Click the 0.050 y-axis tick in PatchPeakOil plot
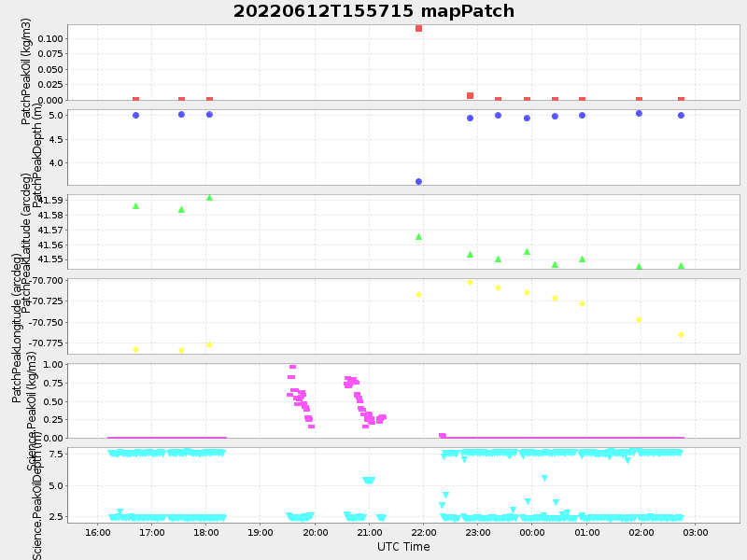Viewport: 747px width, 560px height. pyautogui.click(x=50, y=69)
